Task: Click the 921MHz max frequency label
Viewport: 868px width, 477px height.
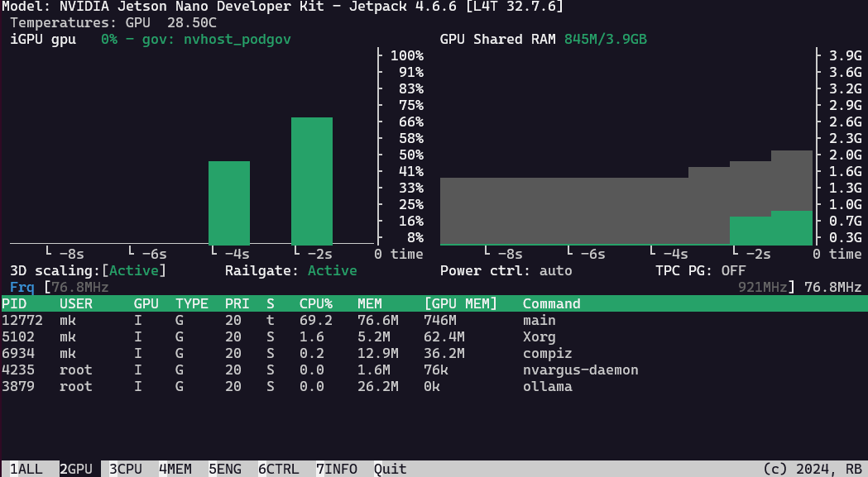Action: (763, 287)
